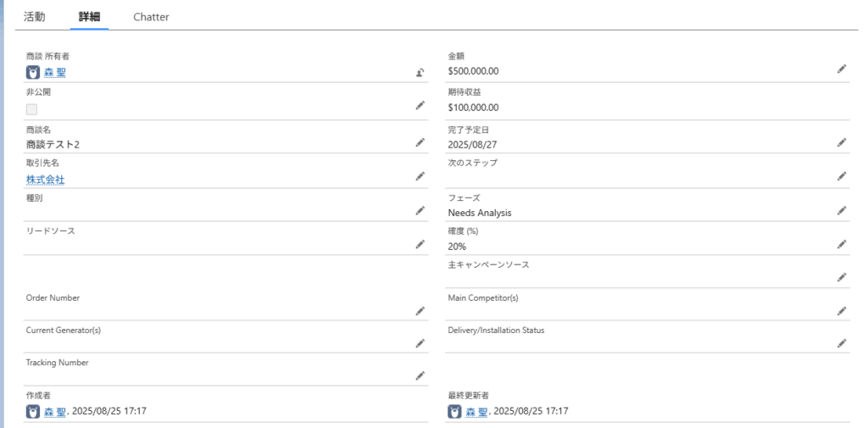This screenshot has height=428, width=868.
Task: Click the pencil icon for 取引先名
Action: tap(420, 176)
